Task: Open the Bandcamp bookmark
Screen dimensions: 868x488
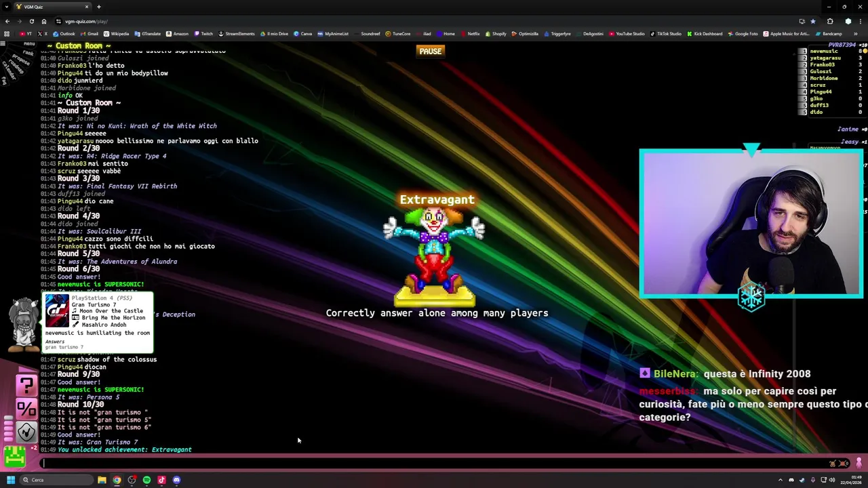Action: pos(829,34)
